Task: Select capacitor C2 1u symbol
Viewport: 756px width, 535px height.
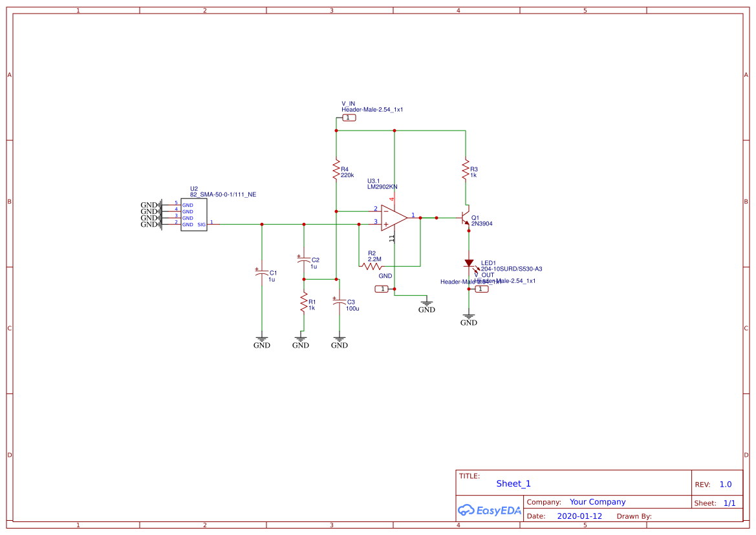Action: tap(303, 259)
